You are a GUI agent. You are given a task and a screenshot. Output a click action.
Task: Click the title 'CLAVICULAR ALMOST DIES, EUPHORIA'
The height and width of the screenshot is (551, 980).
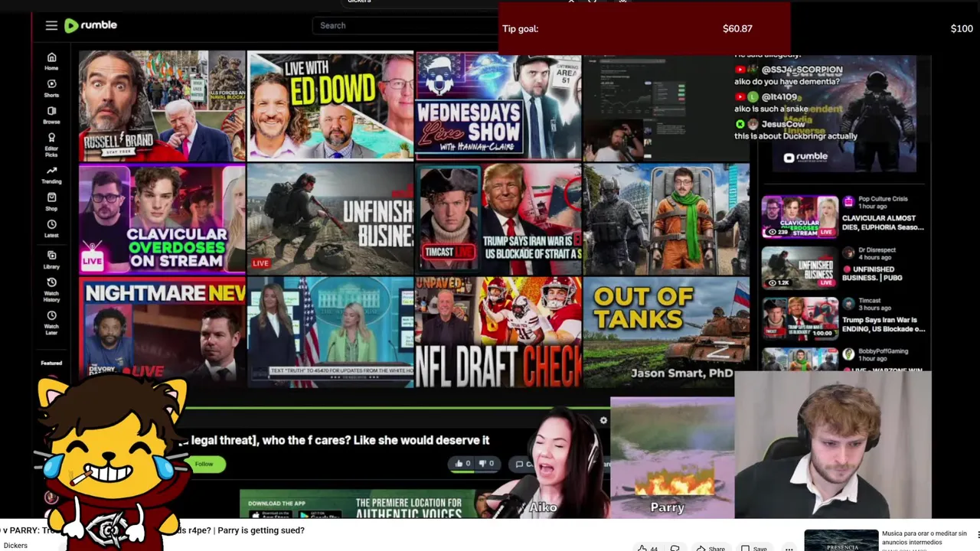click(x=884, y=222)
